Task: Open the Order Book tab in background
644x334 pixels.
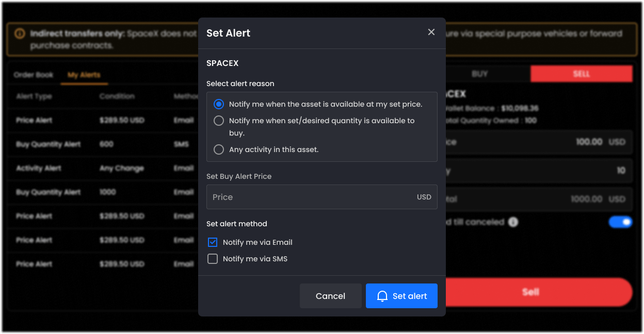Action: coord(34,75)
